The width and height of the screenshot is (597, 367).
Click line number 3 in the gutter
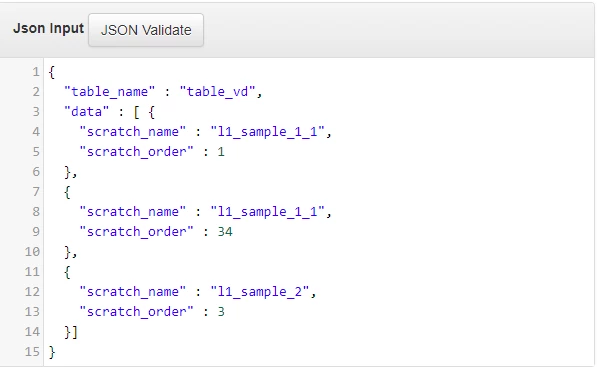point(36,112)
